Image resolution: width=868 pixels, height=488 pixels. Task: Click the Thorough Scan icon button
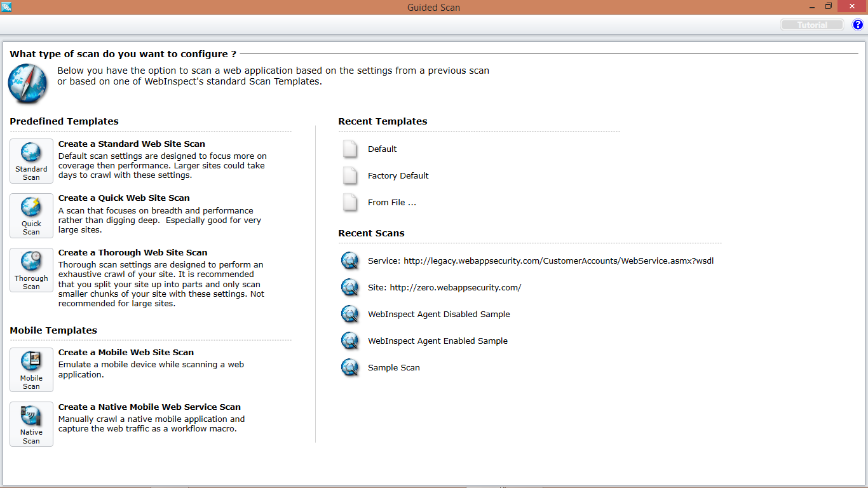(x=31, y=270)
